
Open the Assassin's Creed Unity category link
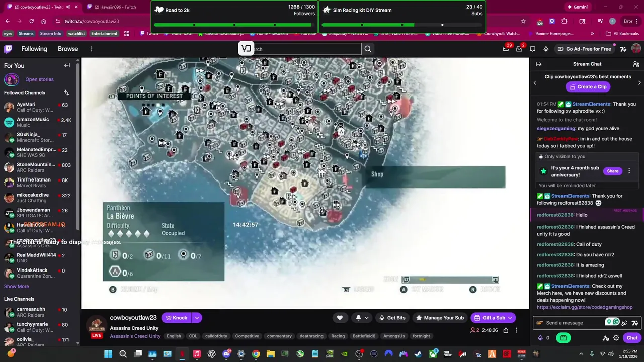coord(135,336)
